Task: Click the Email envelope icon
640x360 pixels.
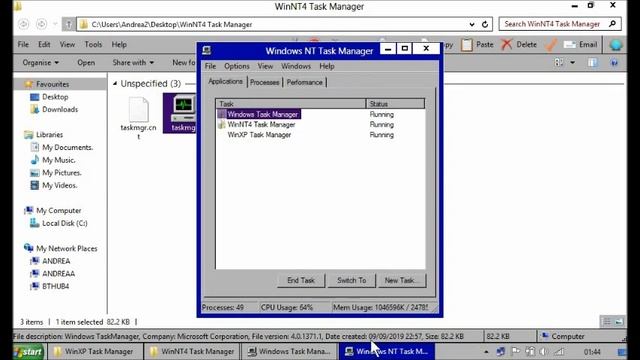Action: click(570, 44)
